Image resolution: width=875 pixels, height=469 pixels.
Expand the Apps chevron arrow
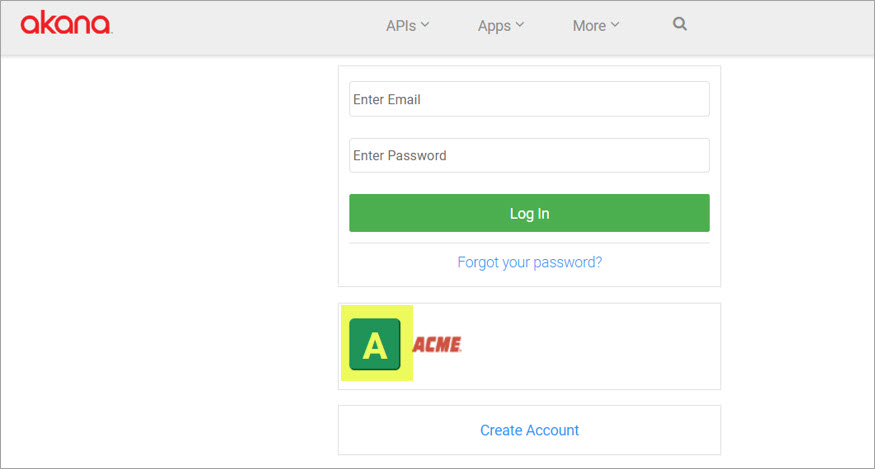click(x=520, y=25)
